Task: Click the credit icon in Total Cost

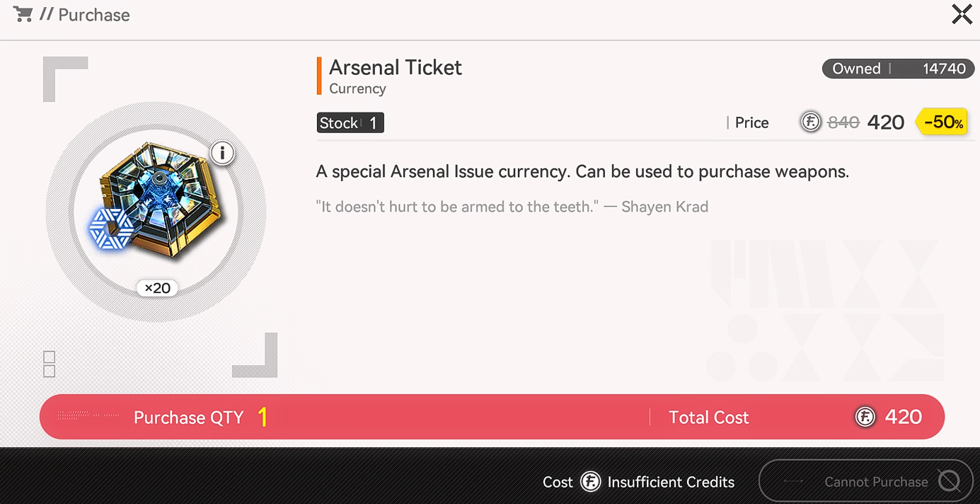Action: [x=865, y=417]
